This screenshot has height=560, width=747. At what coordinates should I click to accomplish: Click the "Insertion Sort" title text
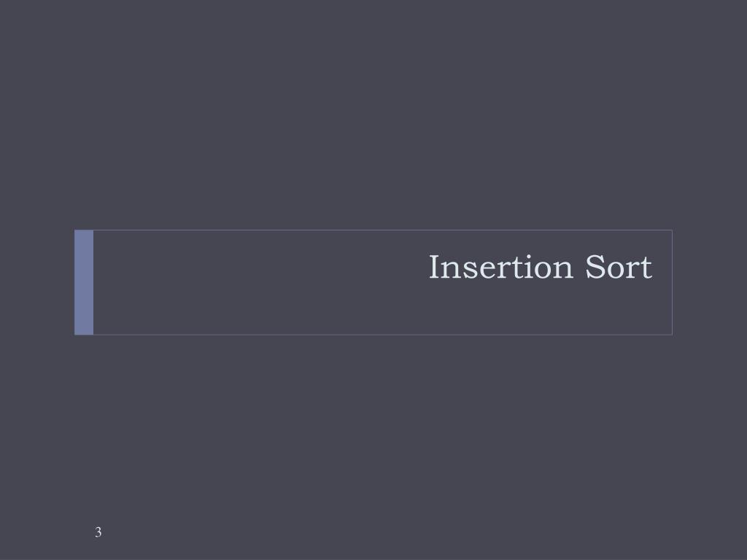point(541,267)
